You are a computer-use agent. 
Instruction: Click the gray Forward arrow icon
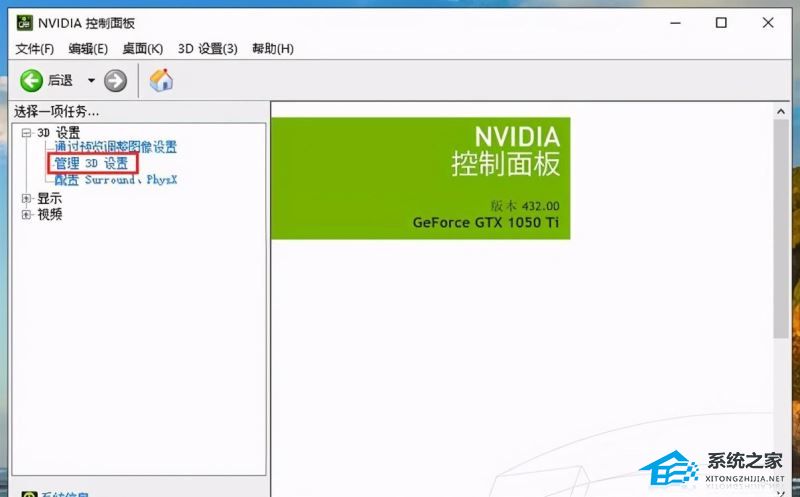point(115,81)
